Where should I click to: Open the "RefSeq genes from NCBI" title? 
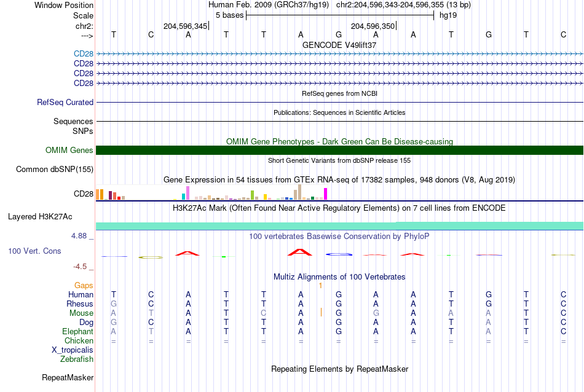tap(339, 93)
